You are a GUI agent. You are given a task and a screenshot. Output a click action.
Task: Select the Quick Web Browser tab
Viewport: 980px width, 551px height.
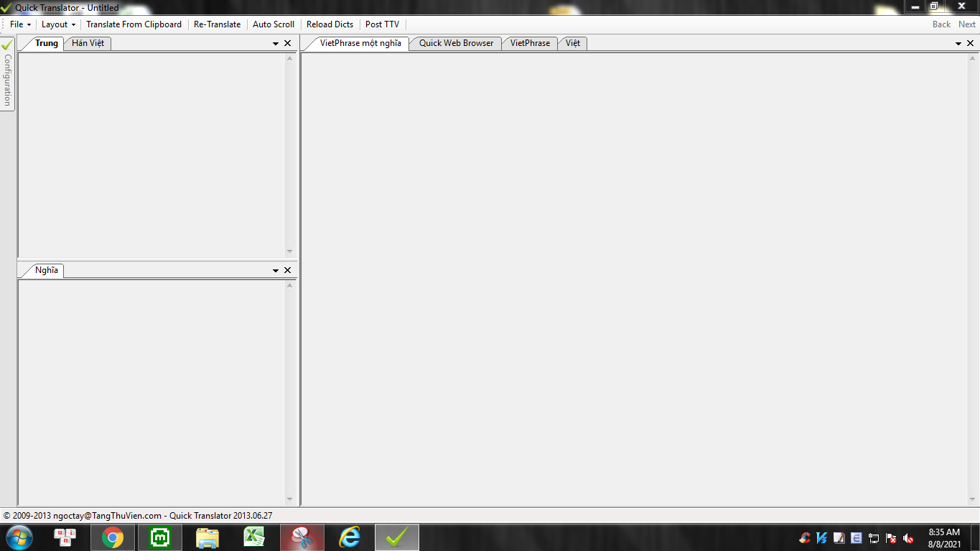pos(456,43)
